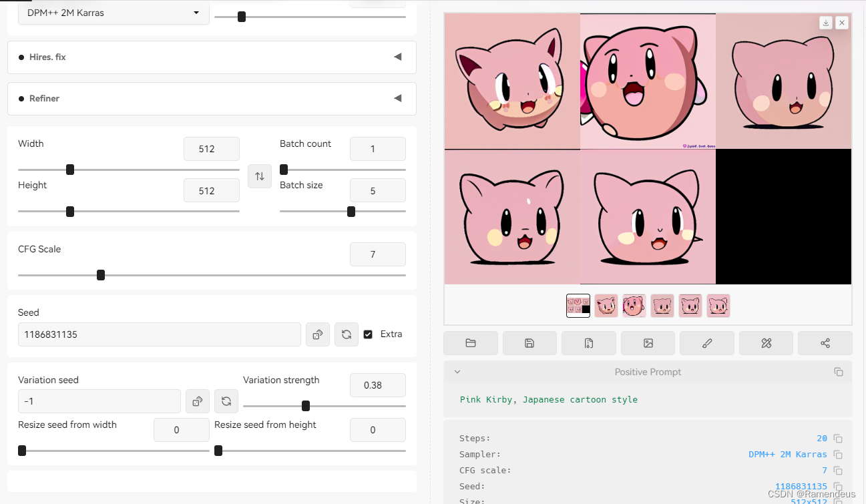Click the Width value field 512
866x504 pixels.
coord(212,149)
